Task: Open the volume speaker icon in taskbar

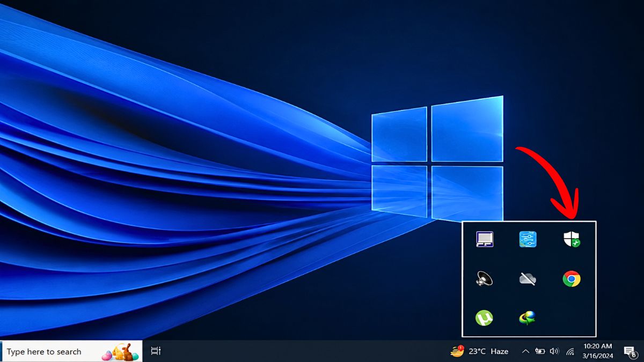Action: tap(554, 351)
